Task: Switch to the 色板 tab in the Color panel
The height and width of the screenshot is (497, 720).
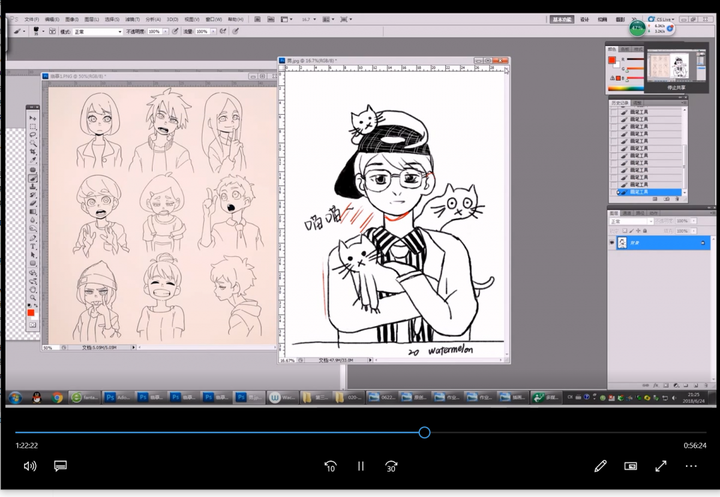Action: click(x=625, y=49)
